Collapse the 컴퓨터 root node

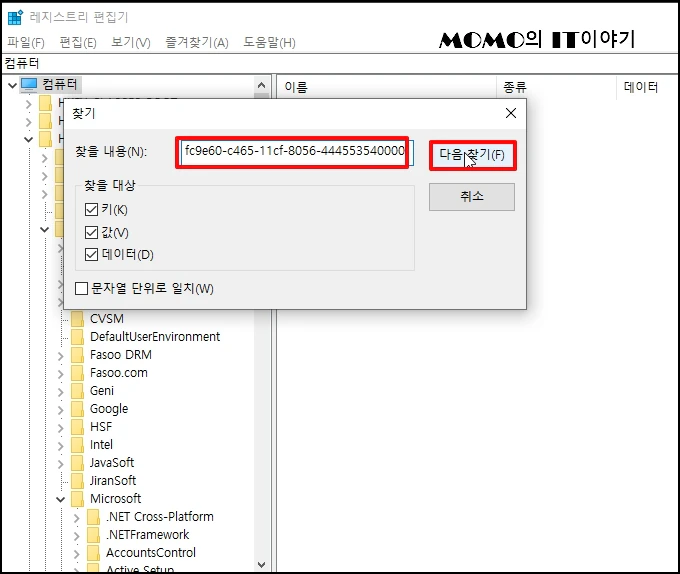[13, 85]
